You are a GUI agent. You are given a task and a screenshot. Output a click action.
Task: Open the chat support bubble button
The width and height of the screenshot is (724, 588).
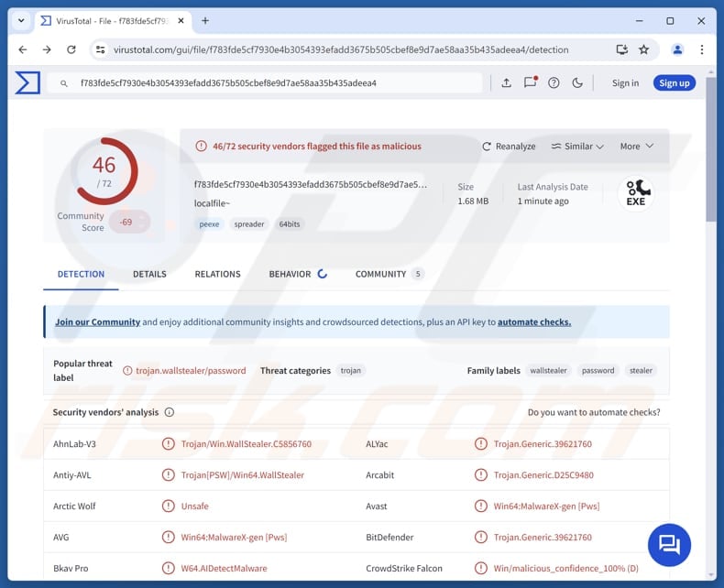tap(669, 545)
